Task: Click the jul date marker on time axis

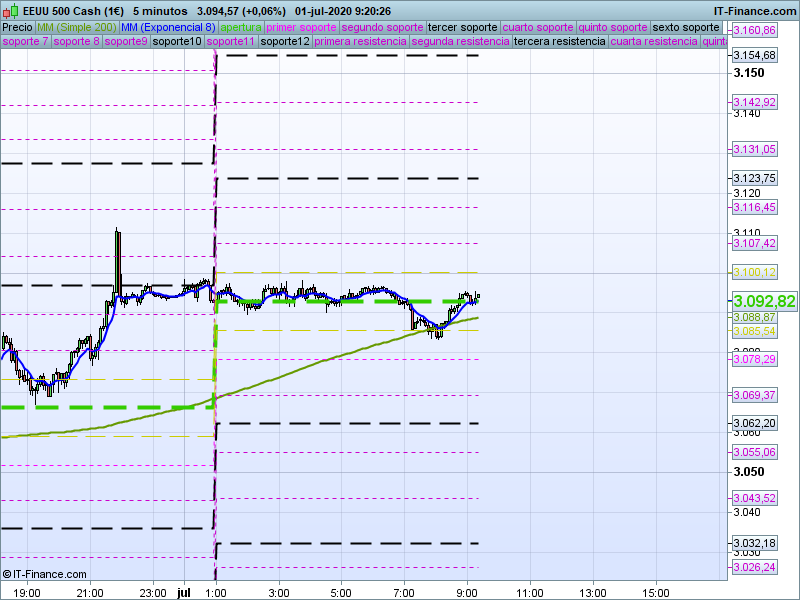Action: coord(183,592)
